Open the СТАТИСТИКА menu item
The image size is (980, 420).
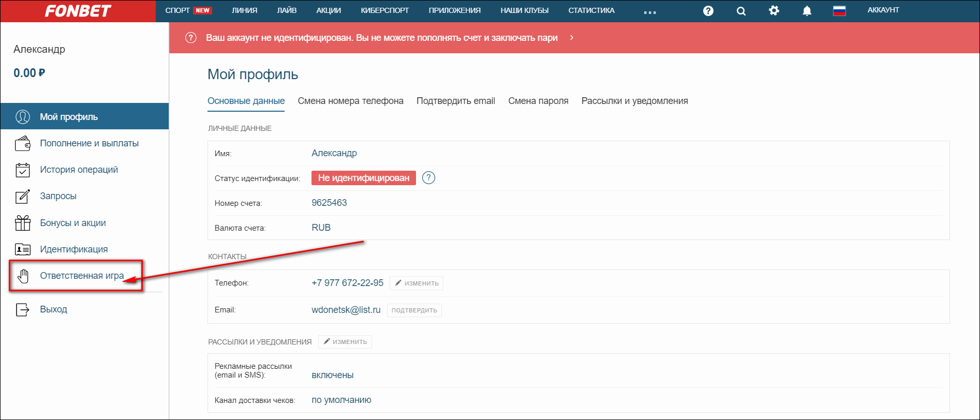click(x=591, y=10)
